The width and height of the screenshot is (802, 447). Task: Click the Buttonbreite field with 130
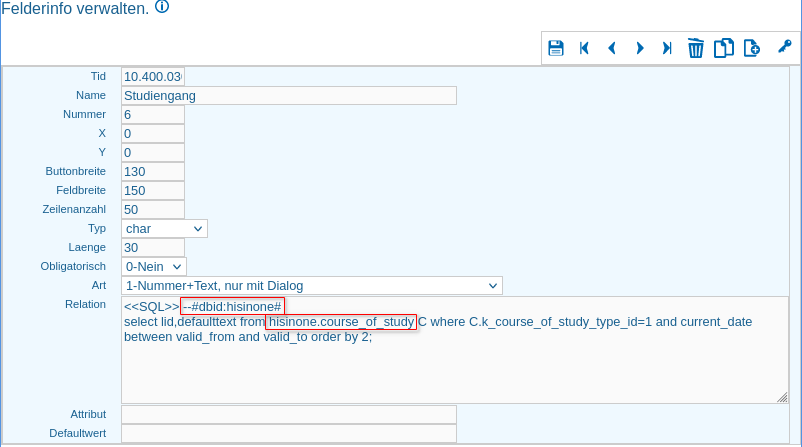click(152, 172)
